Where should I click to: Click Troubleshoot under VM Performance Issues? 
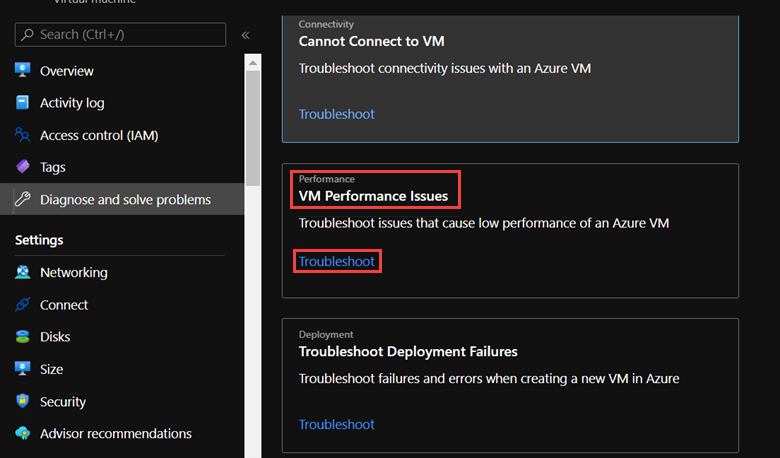pos(337,262)
